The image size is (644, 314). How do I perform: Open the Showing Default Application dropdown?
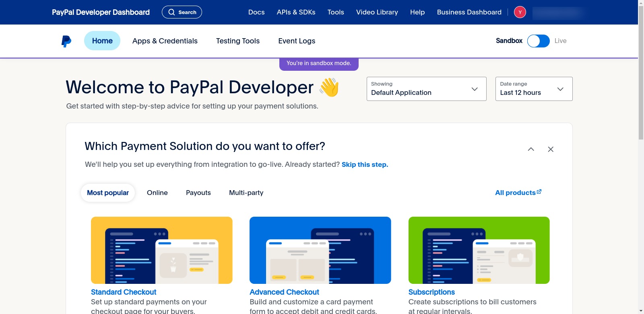[x=427, y=89]
